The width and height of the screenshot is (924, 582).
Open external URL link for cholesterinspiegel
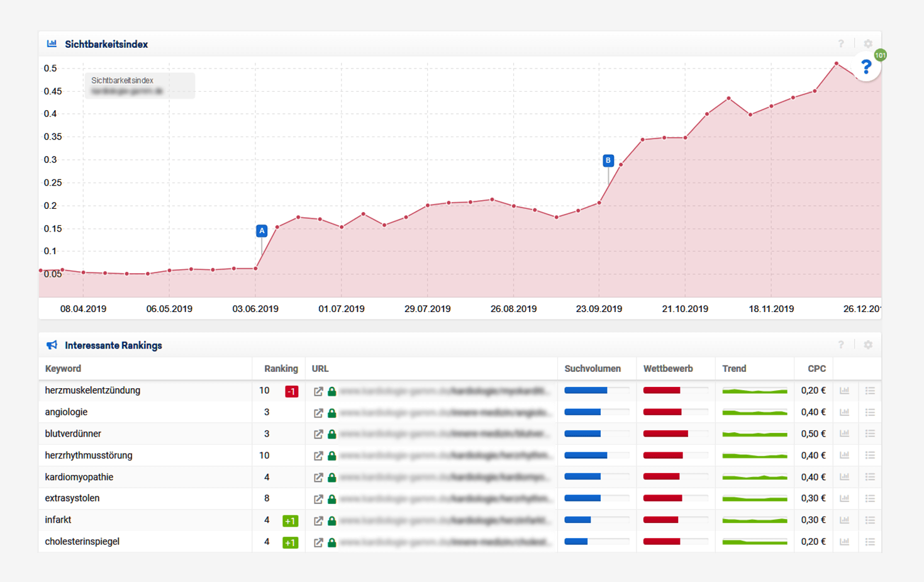click(x=318, y=542)
